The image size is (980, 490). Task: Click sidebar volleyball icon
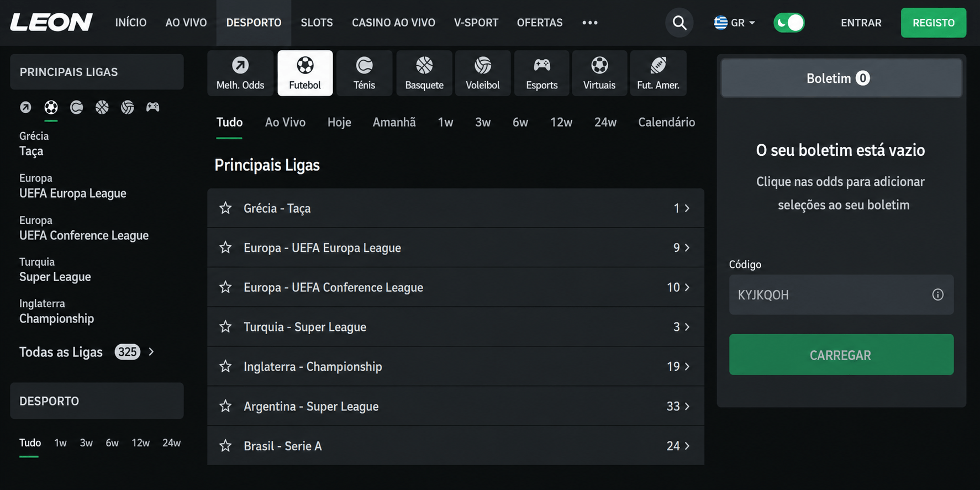pos(128,107)
